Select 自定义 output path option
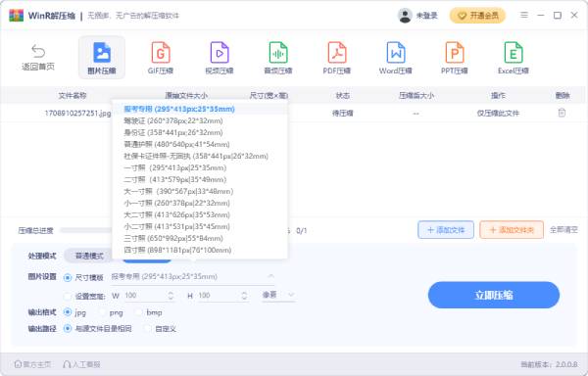The width and height of the screenshot is (588, 376). 148,329
